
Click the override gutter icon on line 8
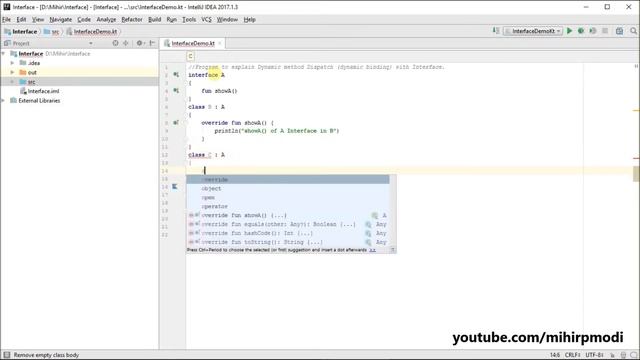point(176,122)
